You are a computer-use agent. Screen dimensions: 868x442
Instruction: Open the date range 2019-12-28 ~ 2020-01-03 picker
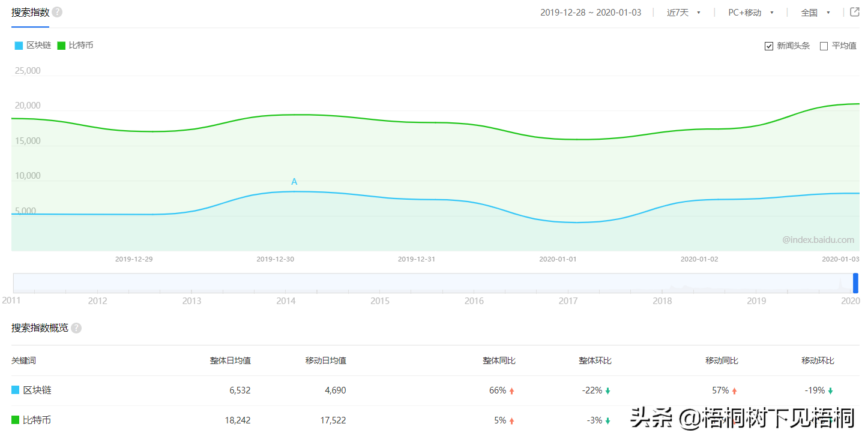[591, 13]
